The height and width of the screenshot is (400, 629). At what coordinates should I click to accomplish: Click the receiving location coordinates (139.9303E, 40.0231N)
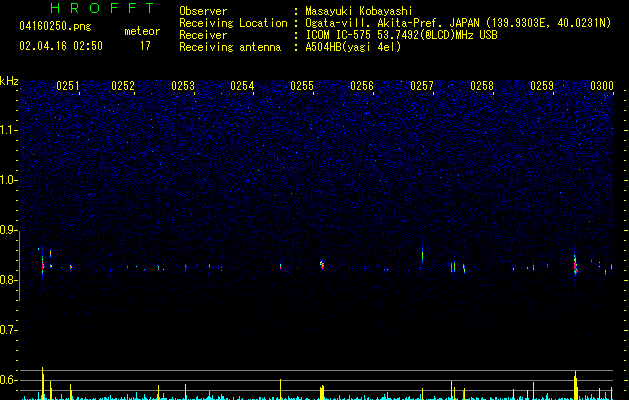pyautogui.click(x=548, y=23)
